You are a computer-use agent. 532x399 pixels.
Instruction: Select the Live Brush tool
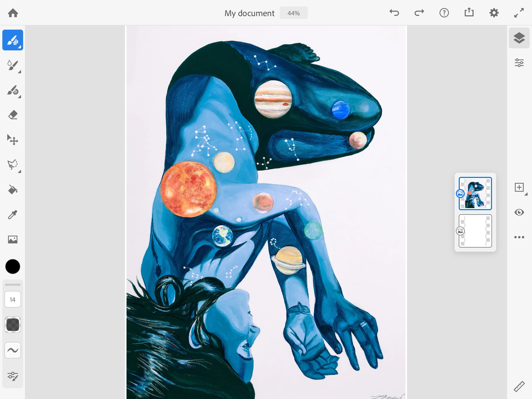click(12, 65)
